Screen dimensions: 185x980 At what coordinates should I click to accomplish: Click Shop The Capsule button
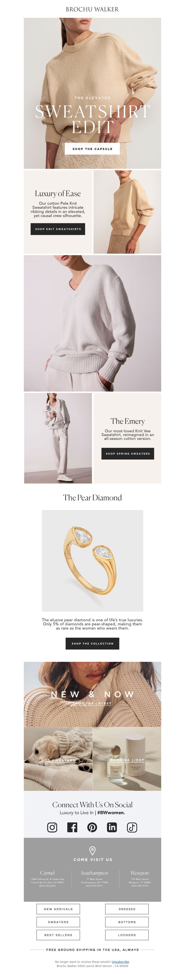92,149
